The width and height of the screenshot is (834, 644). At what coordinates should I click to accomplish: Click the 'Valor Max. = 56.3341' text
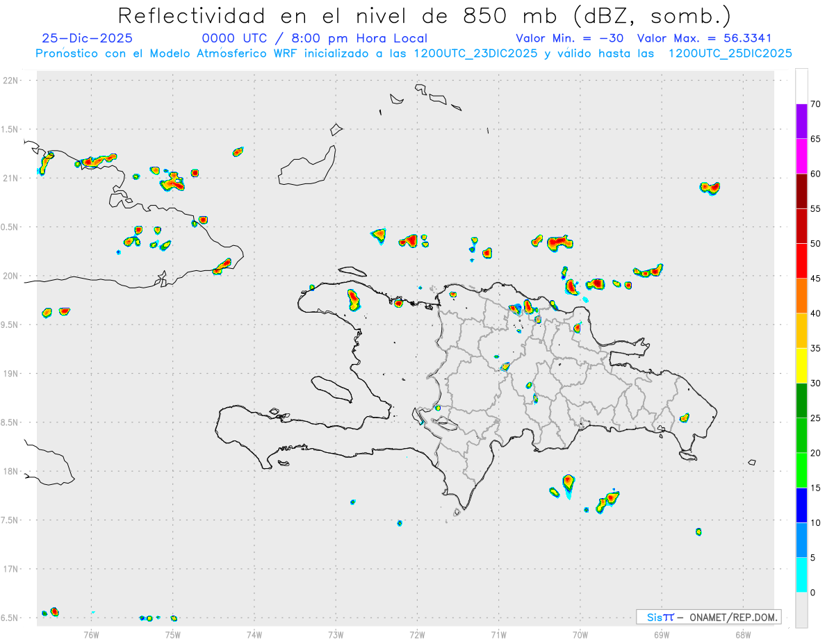(x=704, y=38)
